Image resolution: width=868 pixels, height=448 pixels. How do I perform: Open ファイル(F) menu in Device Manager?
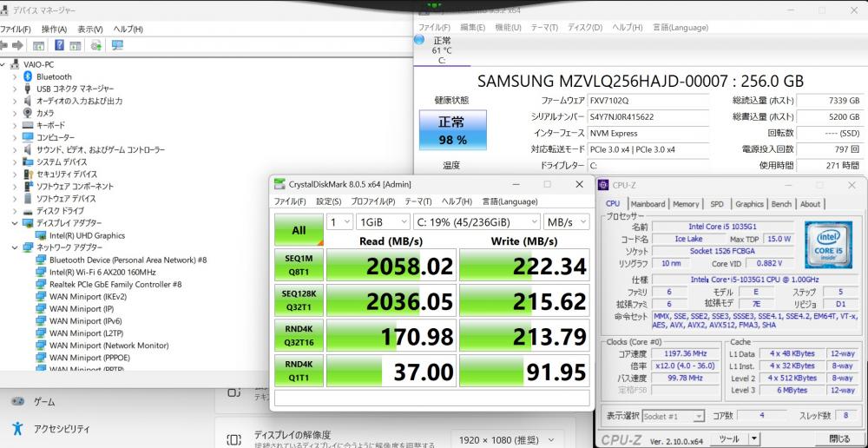[x=15, y=30]
